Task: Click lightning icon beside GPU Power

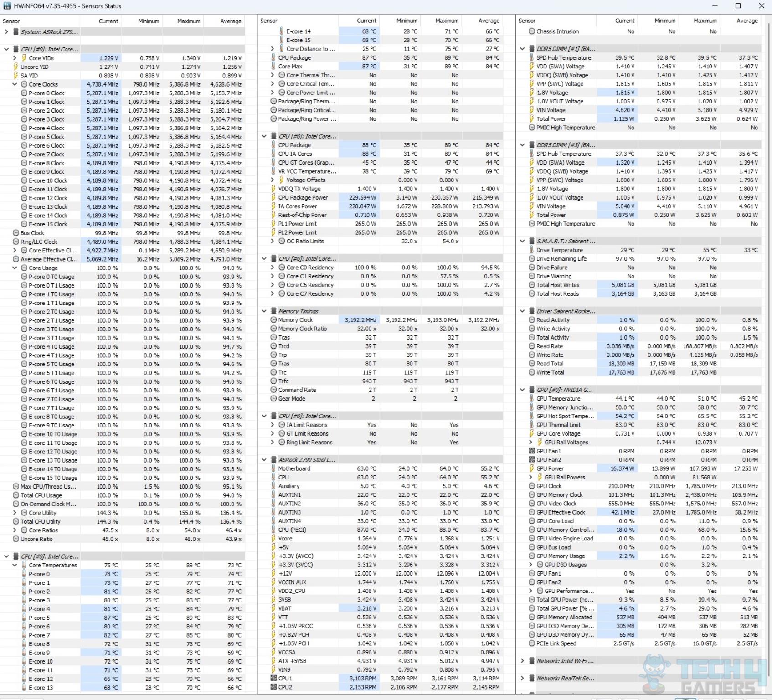Action: point(531,468)
